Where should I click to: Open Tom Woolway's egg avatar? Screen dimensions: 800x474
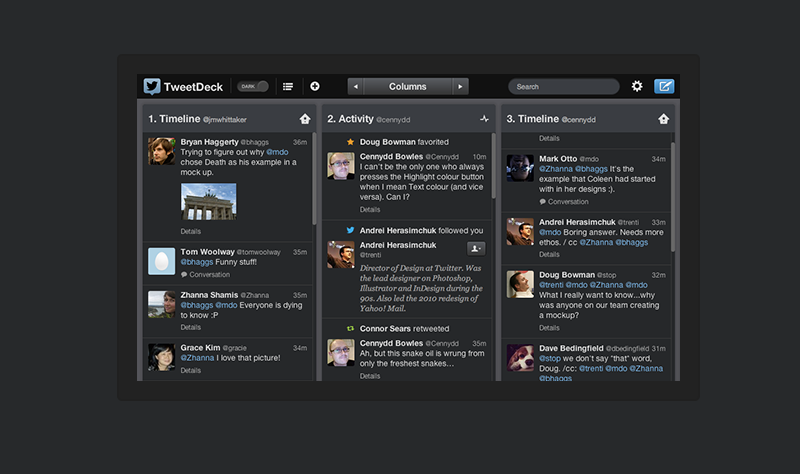pos(162,261)
